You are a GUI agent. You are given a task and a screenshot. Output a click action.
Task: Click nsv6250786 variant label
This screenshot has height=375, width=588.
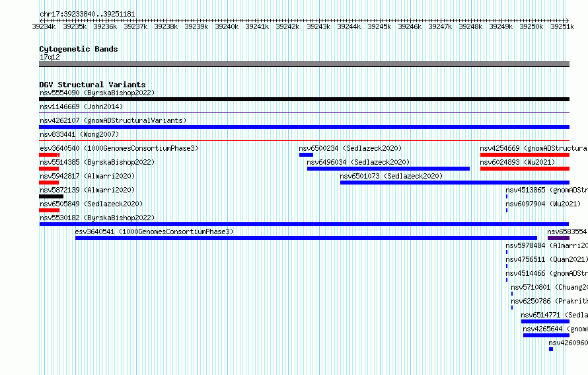[549, 301]
